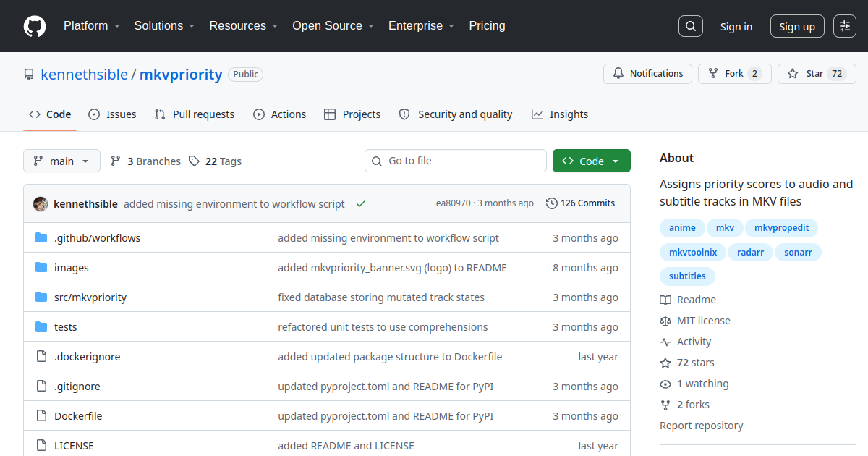Switch to Security and quality tab
Viewport: 868px width, 456px height.
(x=456, y=114)
